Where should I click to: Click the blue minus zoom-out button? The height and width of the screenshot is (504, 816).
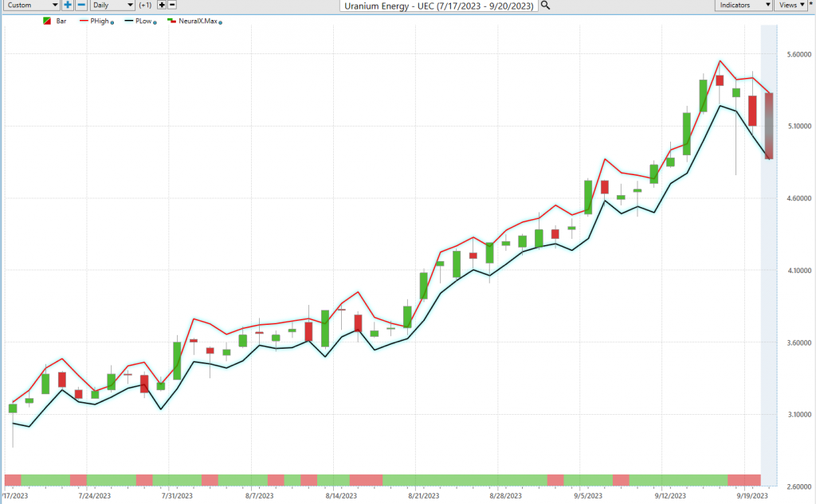coord(81,6)
